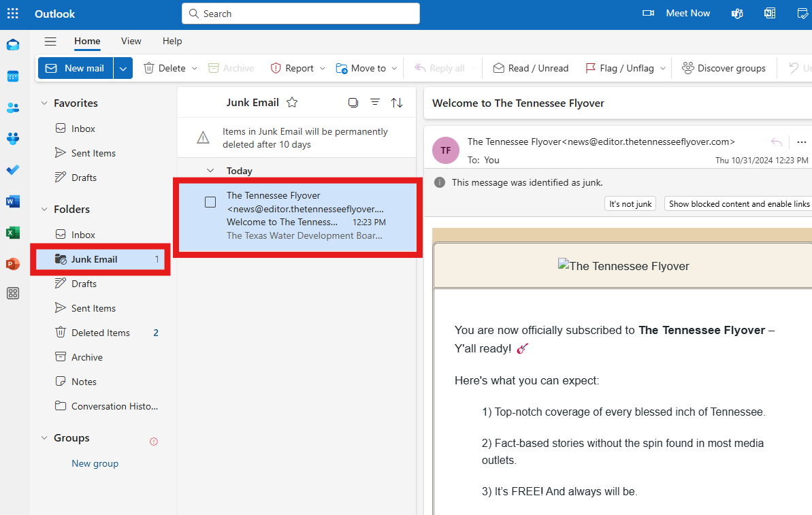Open the New mail dropdown arrow
The height and width of the screenshot is (515, 812).
pos(123,68)
